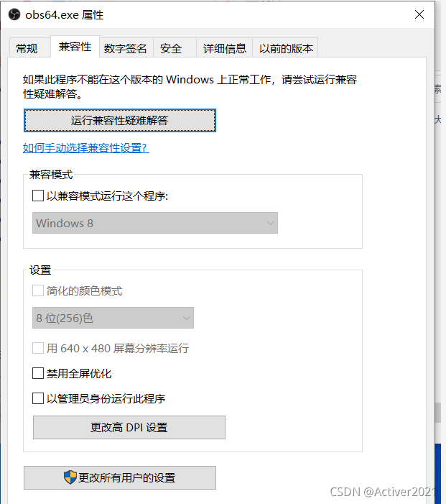Image resolution: width=446 pixels, height=504 pixels.
Task: Click 更改高 DPI 设置 button
Action: [x=129, y=428]
